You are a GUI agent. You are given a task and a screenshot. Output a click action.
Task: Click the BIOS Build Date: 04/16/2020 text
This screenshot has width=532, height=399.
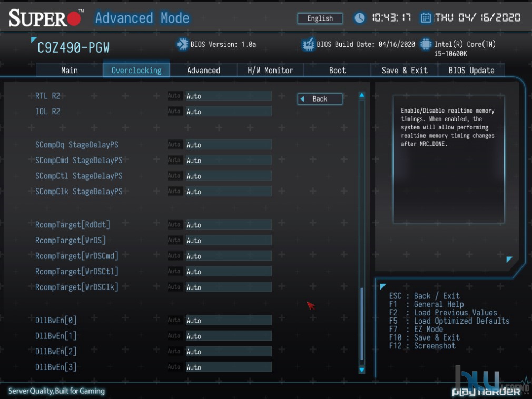point(366,44)
